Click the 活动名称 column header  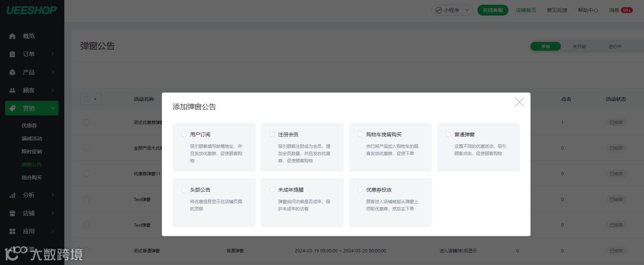144,99
